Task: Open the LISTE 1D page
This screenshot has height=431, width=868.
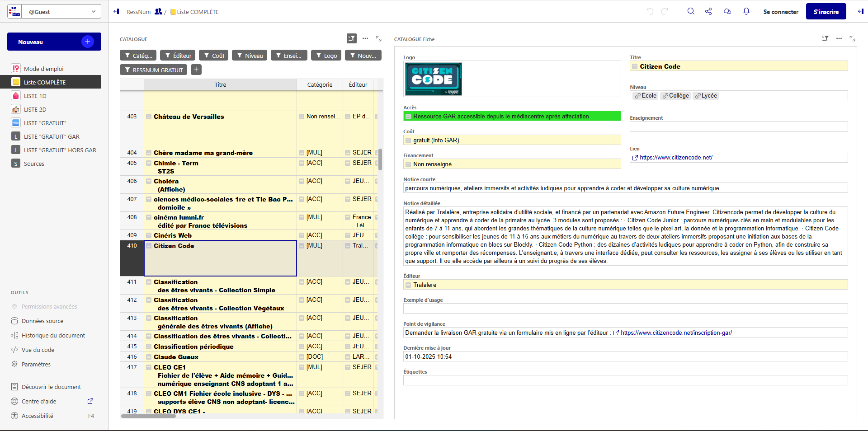Action: (x=35, y=96)
